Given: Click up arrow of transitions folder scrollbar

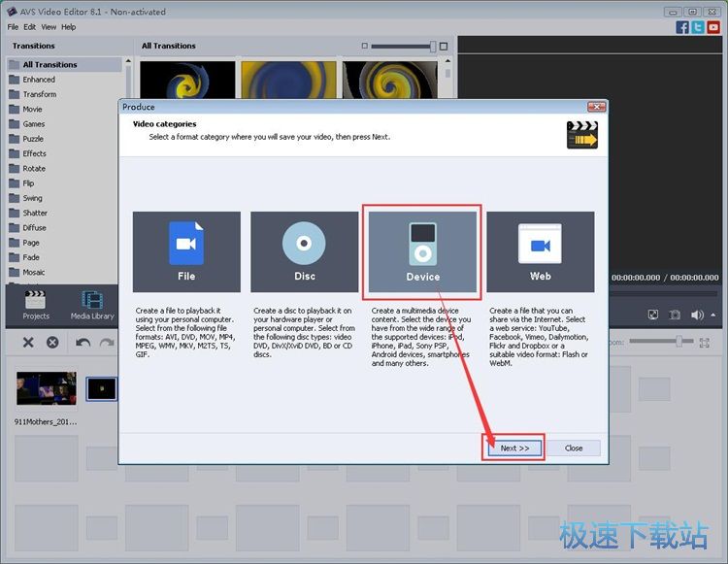Looking at the screenshot, I should tap(128, 61).
